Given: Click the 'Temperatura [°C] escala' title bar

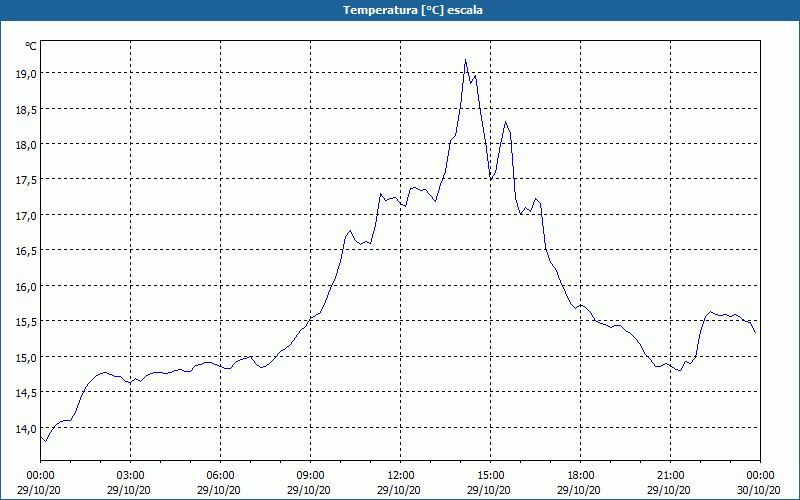Looking at the screenshot, I should pos(400,10).
